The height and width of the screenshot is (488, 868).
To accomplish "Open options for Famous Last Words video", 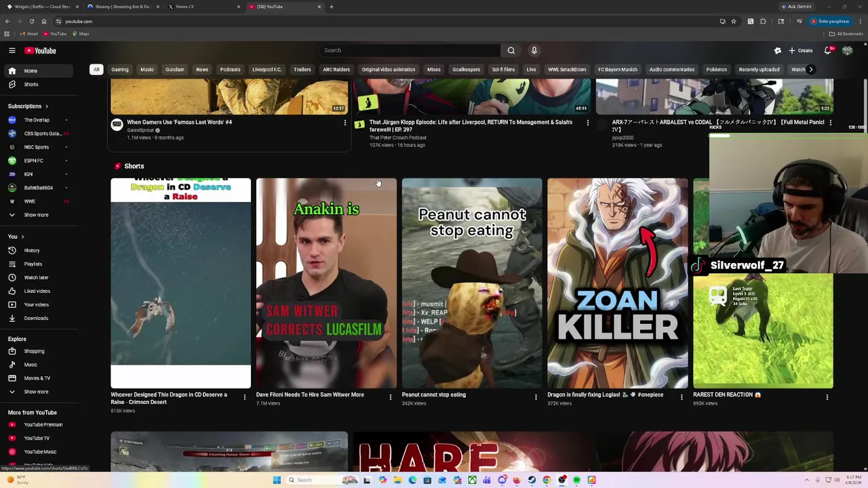I will coord(344,123).
